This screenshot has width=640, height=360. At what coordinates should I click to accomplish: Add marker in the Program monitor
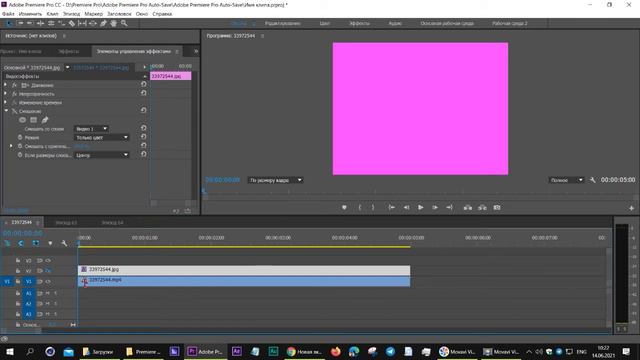(x=344, y=208)
